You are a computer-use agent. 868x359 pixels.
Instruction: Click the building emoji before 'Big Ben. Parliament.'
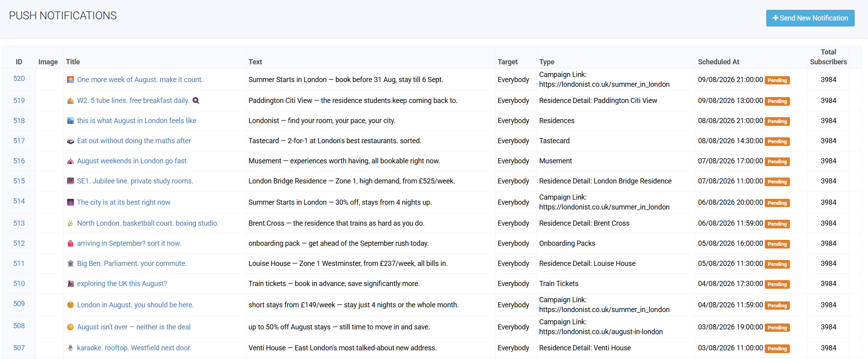pos(71,264)
